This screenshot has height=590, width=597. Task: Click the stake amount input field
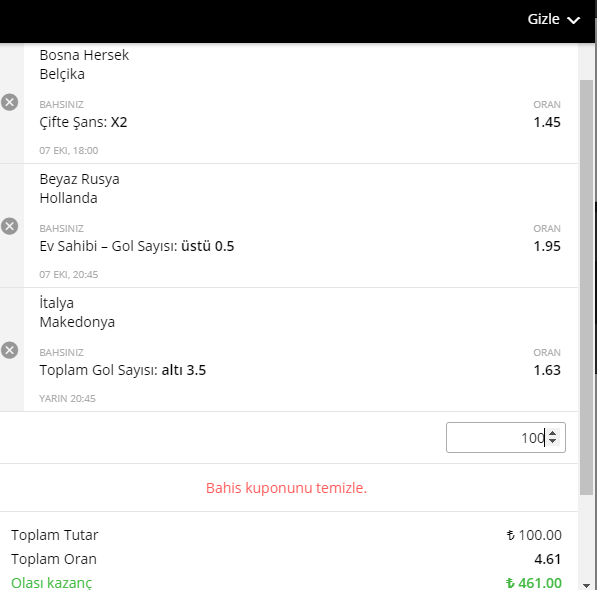506,437
